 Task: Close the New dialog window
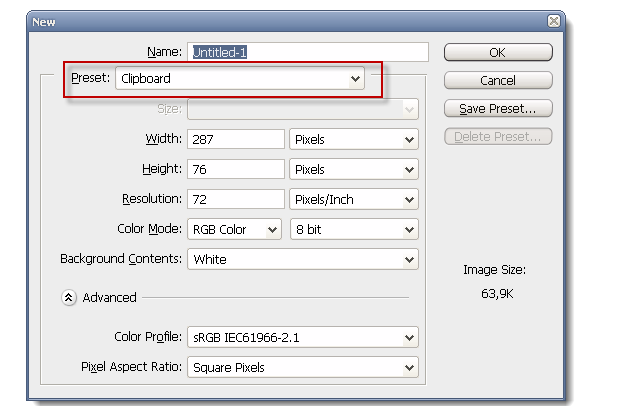(x=554, y=21)
